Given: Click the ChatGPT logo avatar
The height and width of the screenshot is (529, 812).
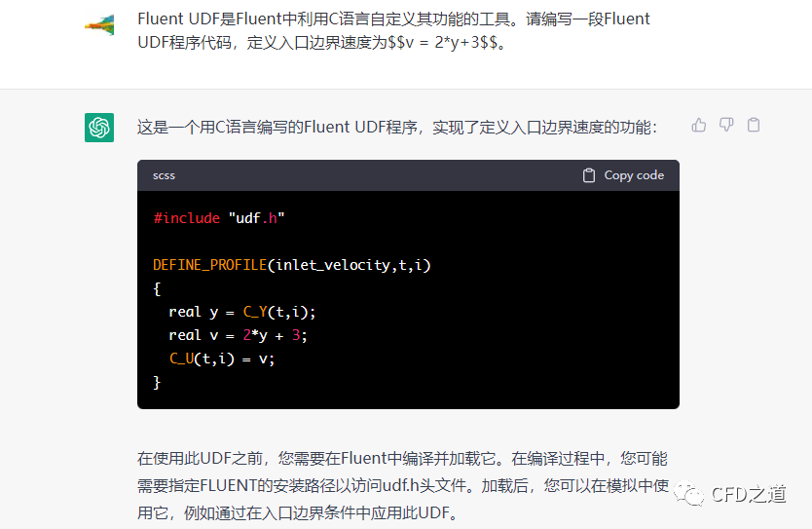Looking at the screenshot, I should 99,128.
